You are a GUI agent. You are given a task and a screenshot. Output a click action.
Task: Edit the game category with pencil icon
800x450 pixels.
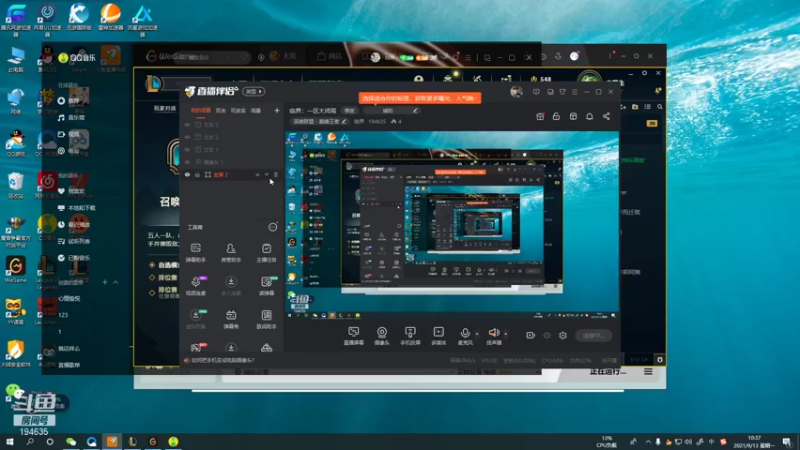pos(344,121)
